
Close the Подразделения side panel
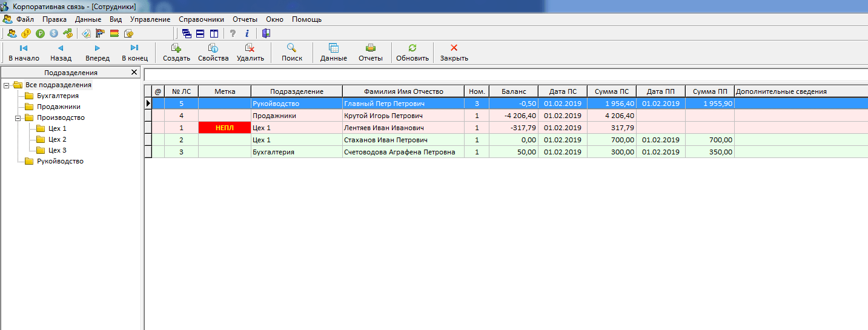(134, 73)
